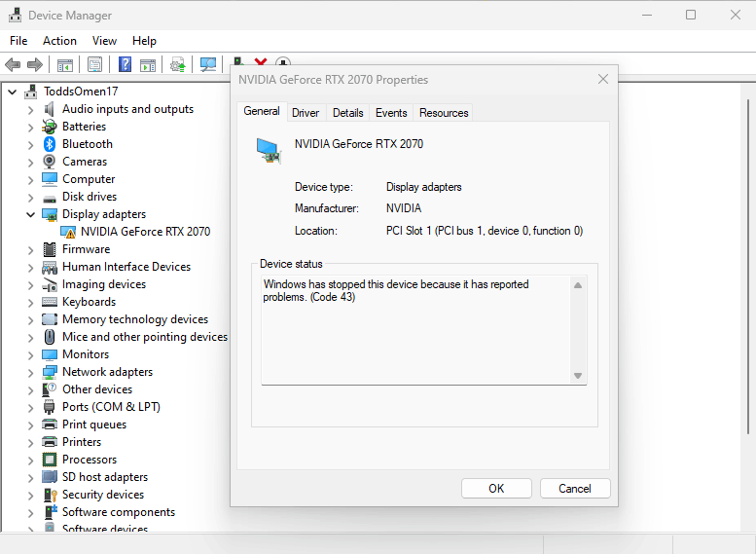This screenshot has width=756, height=554.
Task: Click the display adapter icon in Properties dialog
Action: (269, 151)
